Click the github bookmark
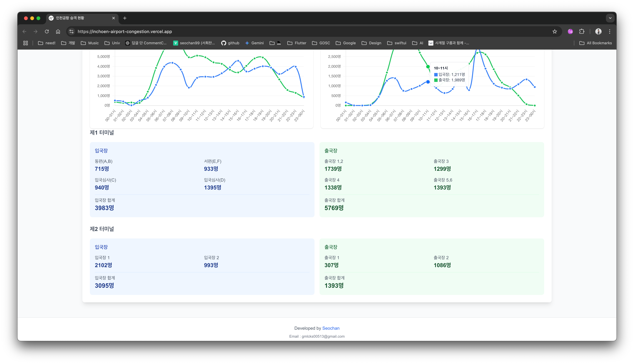634x364 pixels. point(230,43)
